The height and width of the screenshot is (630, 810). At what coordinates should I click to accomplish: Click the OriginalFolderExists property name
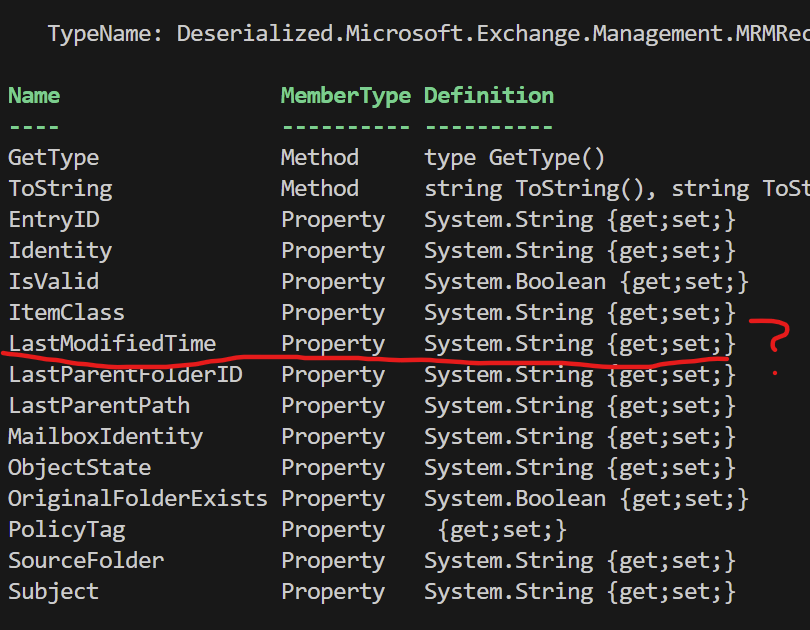click(138, 499)
